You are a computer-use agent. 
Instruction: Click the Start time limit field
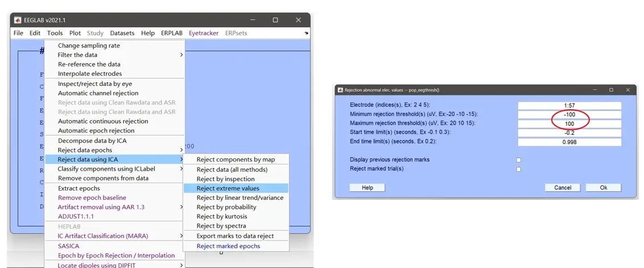[x=569, y=133]
